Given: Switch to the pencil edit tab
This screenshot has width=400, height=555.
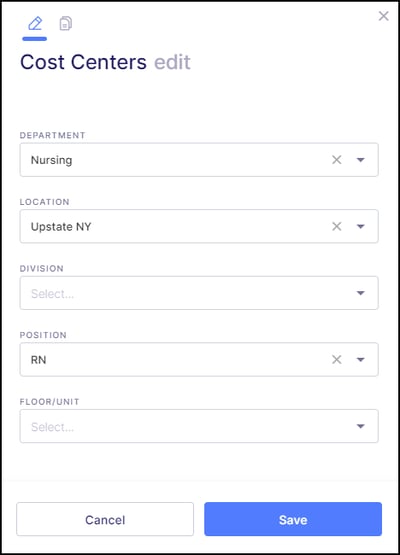Looking at the screenshot, I should (35, 24).
